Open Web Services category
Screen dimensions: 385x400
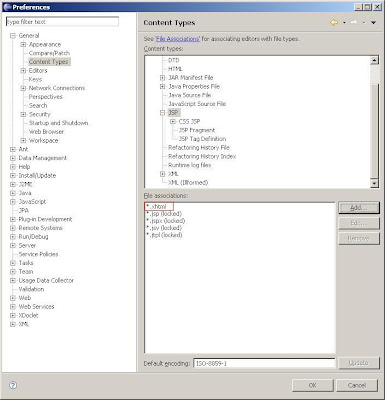(36, 307)
